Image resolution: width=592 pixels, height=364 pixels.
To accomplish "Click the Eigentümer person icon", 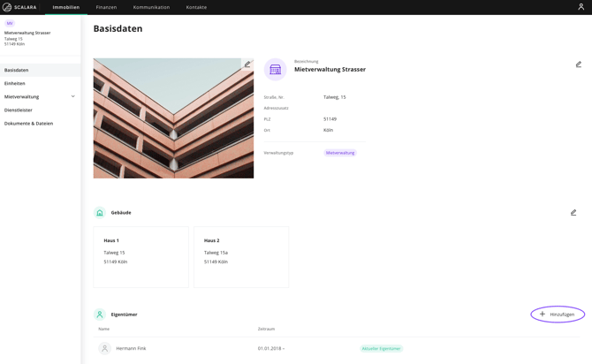I will [x=100, y=315].
